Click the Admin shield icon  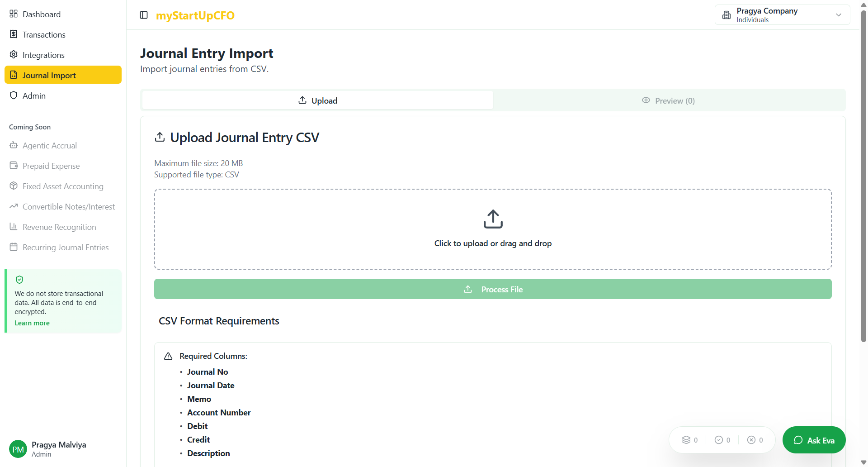pyautogui.click(x=14, y=95)
